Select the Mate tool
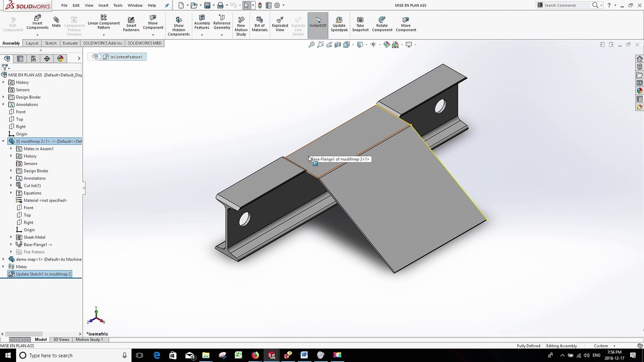 coord(56,22)
